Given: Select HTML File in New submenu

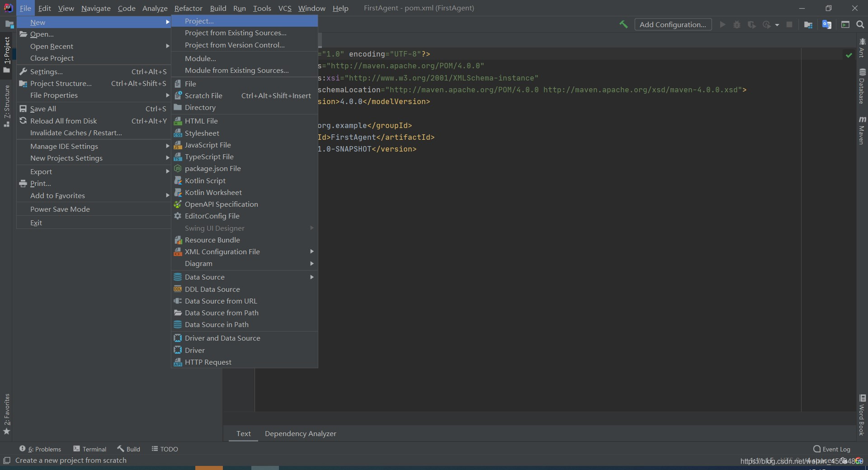Looking at the screenshot, I should pyautogui.click(x=244, y=121).
